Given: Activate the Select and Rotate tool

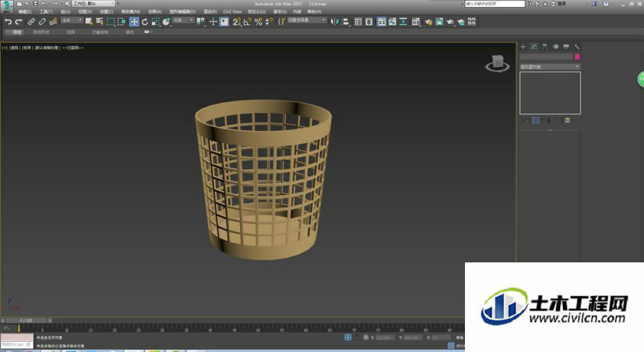Looking at the screenshot, I should click(x=144, y=22).
